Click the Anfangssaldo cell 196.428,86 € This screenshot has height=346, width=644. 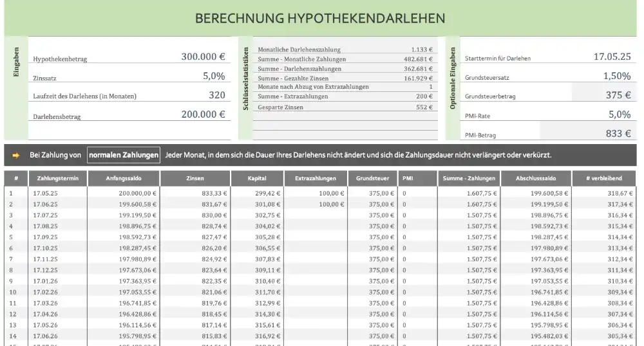[x=138, y=314]
